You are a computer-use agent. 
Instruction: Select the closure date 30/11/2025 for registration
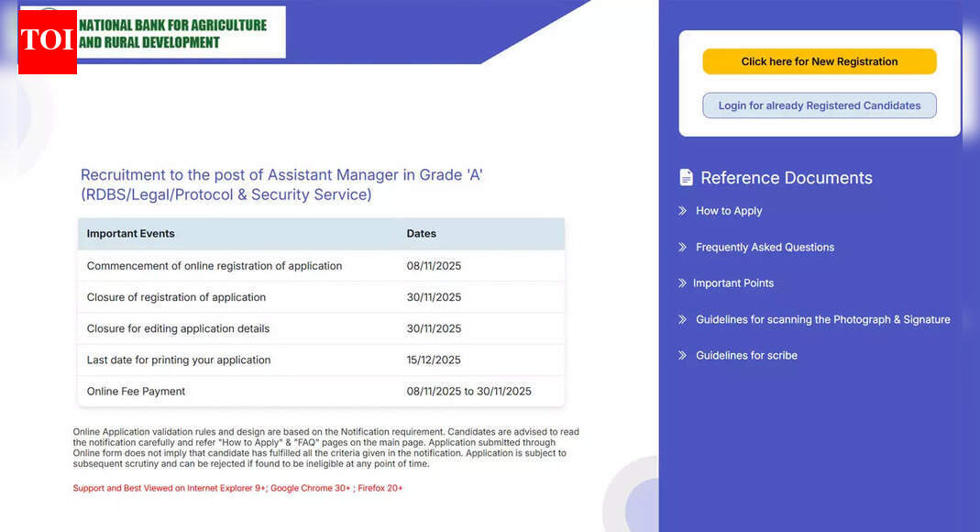click(433, 296)
